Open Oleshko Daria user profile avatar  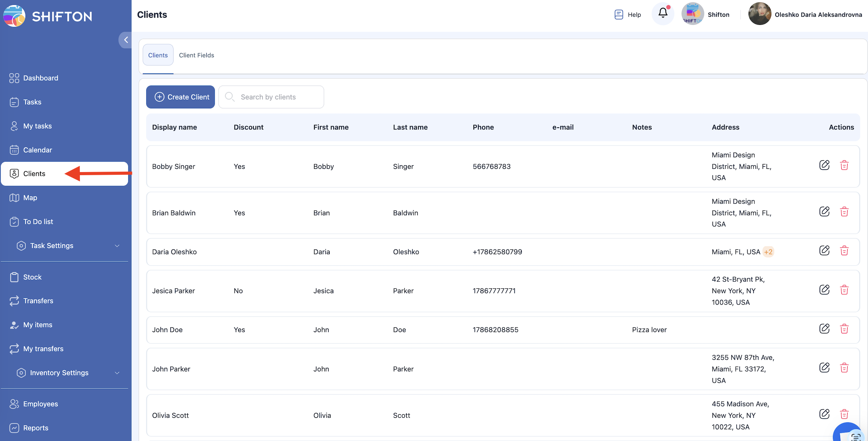click(x=759, y=14)
